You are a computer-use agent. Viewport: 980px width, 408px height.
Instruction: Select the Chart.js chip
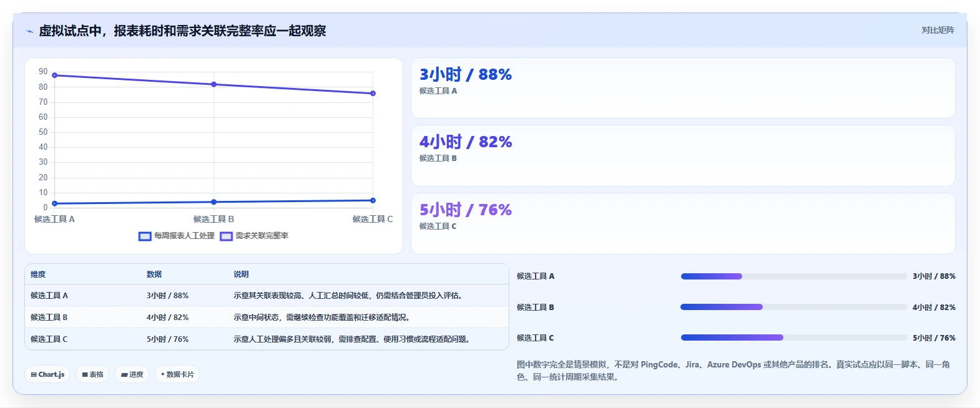pos(47,374)
